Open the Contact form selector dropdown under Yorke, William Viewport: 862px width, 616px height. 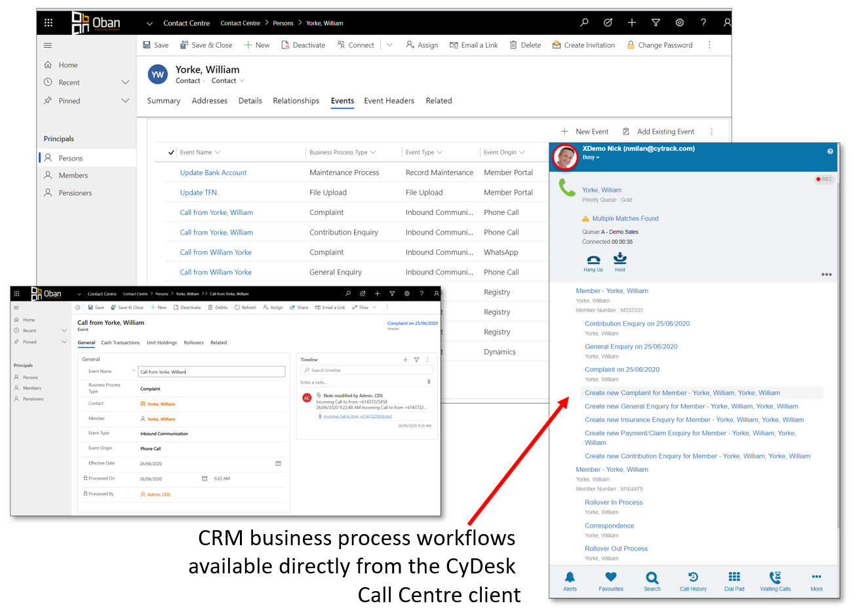coord(227,81)
